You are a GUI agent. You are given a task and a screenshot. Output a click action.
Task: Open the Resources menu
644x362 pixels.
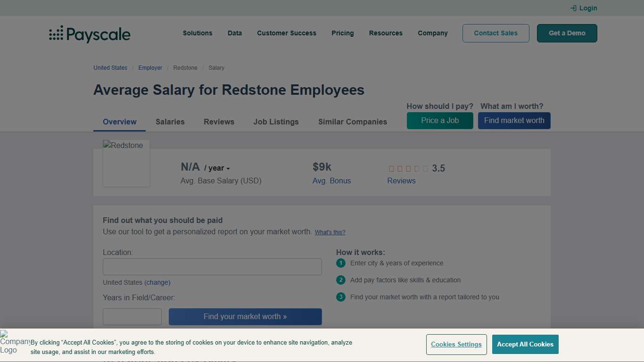click(386, 33)
